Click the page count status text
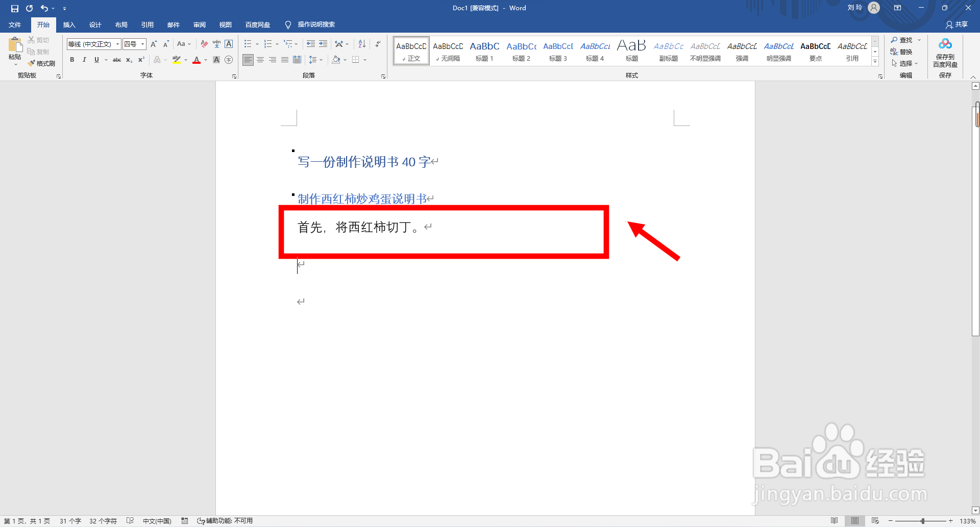 coord(27,521)
